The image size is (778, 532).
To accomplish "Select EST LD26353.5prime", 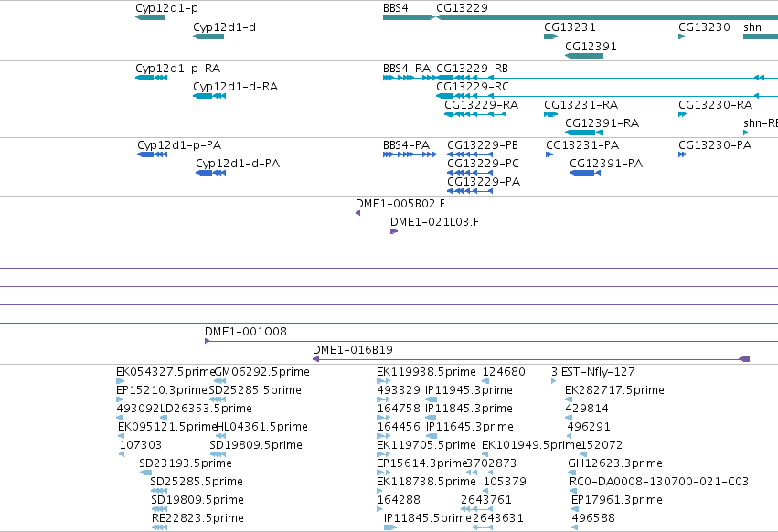I will (164, 418).
